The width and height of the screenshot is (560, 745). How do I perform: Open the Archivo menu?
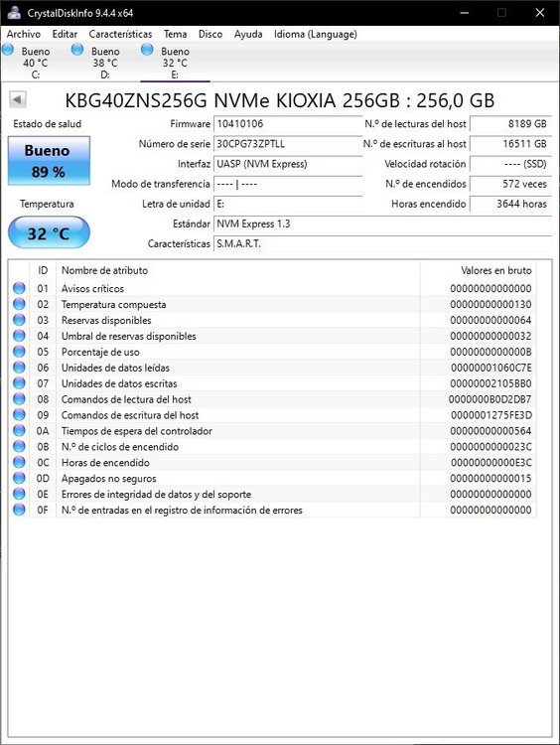(x=23, y=34)
